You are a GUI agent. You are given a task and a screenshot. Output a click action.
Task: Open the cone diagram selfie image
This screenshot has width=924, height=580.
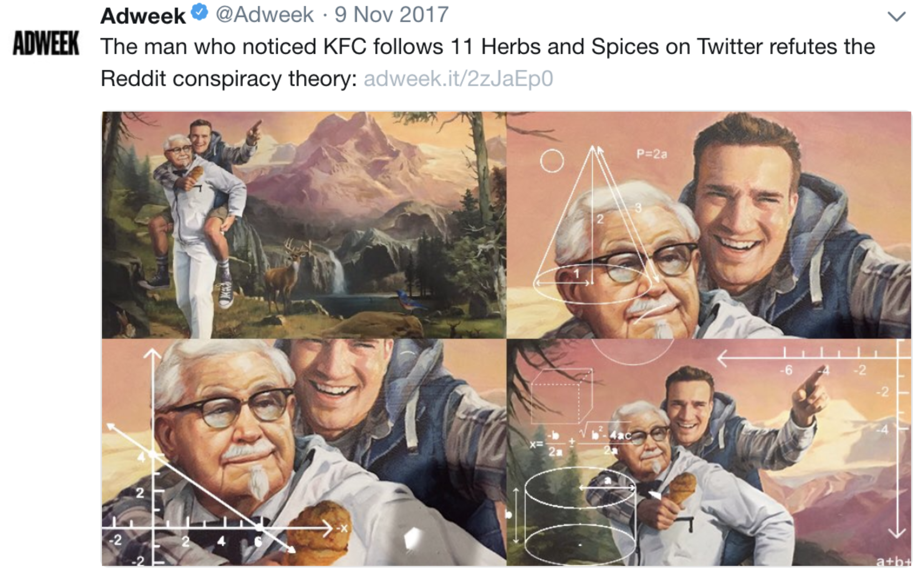click(709, 225)
